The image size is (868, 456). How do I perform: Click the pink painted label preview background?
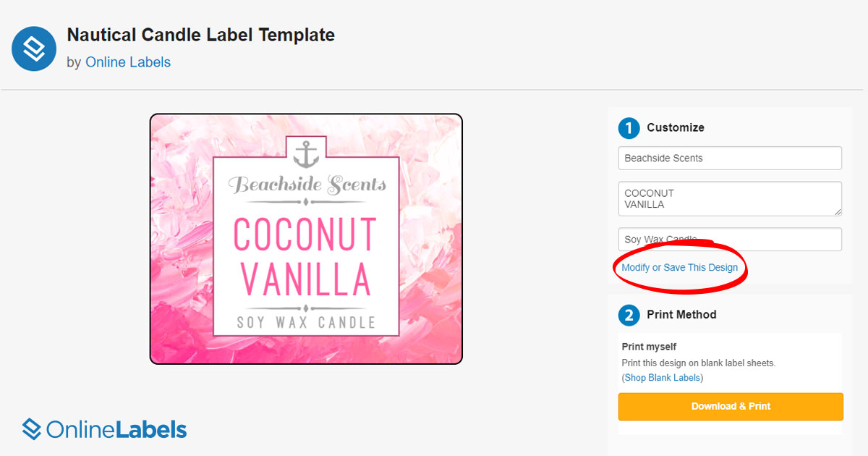pyautogui.click(x=182, y=239)
